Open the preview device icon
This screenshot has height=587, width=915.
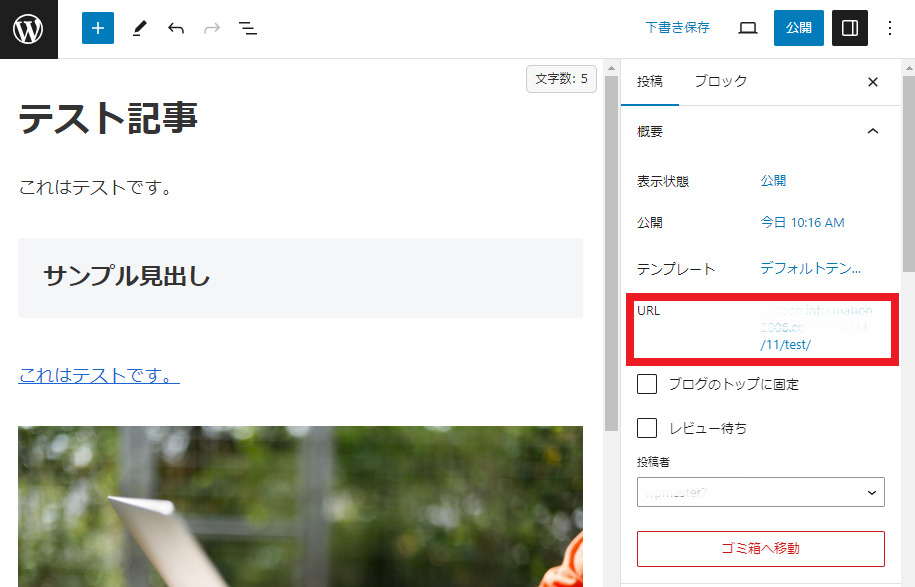click(x=748, y=28)
